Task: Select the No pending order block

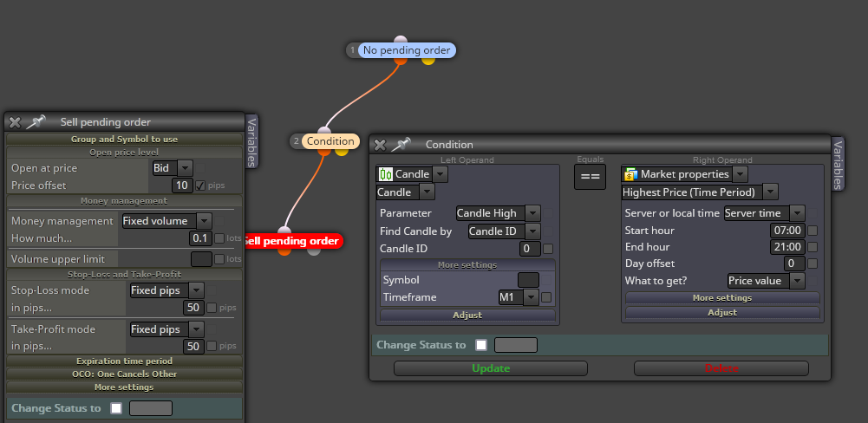Action: (x=407, y=50)
